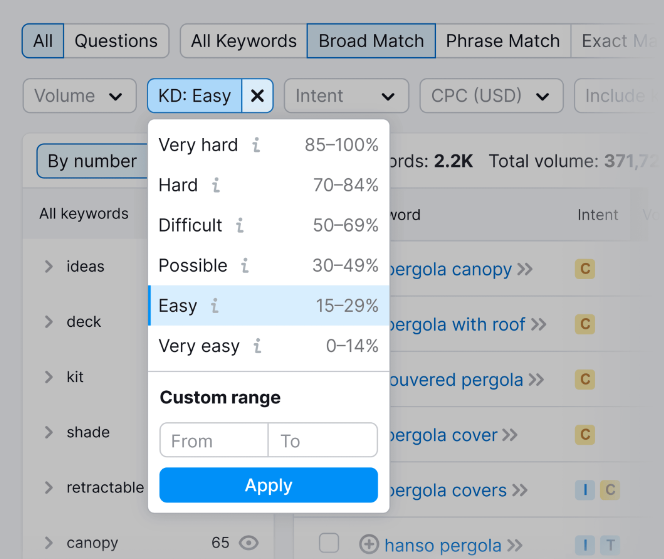Image resolution: width=664 pixels, height=559 pixels.
Task: Clear the KD: Easy filter with X
Action: click(x=257, y=96)
